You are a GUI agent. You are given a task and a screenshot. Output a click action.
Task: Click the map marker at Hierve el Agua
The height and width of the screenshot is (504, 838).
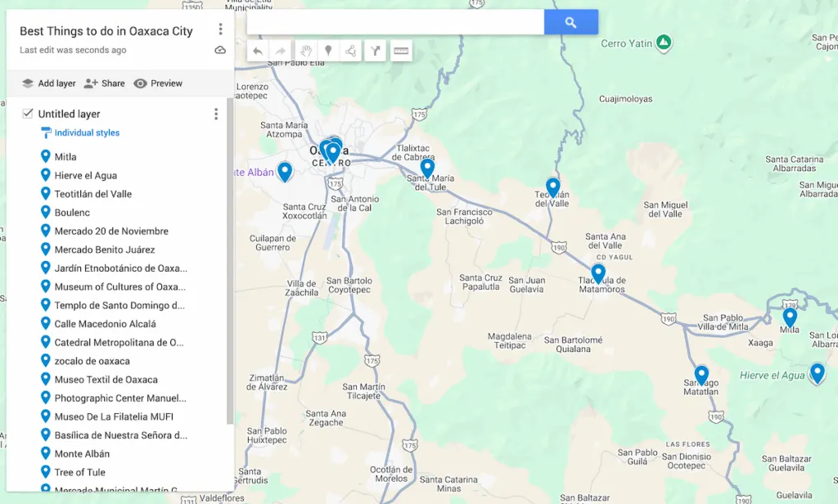817,373
